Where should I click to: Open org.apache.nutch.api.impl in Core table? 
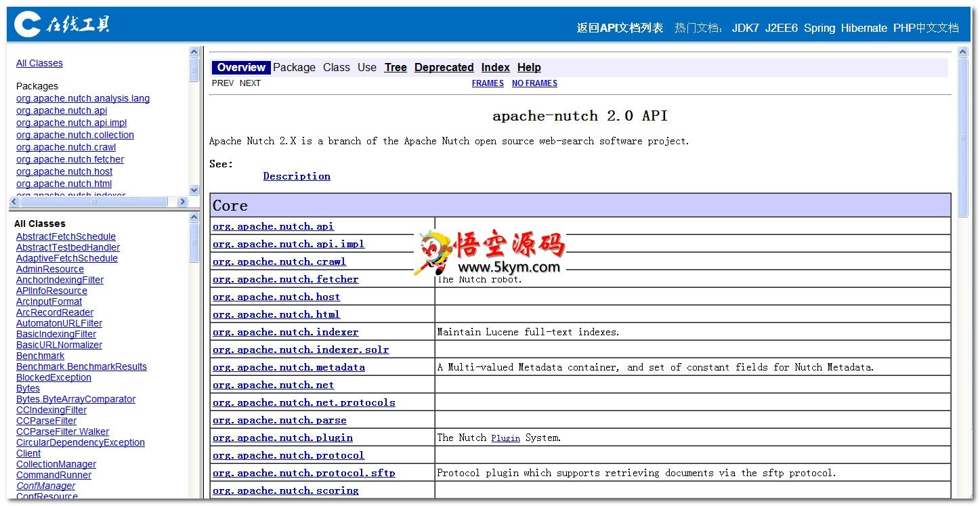[289, 244]
